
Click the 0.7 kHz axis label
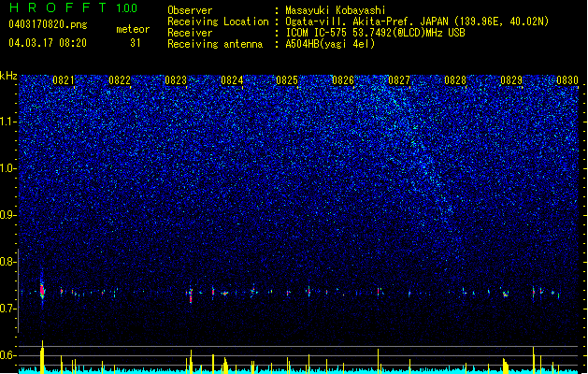tap(8, 309)
